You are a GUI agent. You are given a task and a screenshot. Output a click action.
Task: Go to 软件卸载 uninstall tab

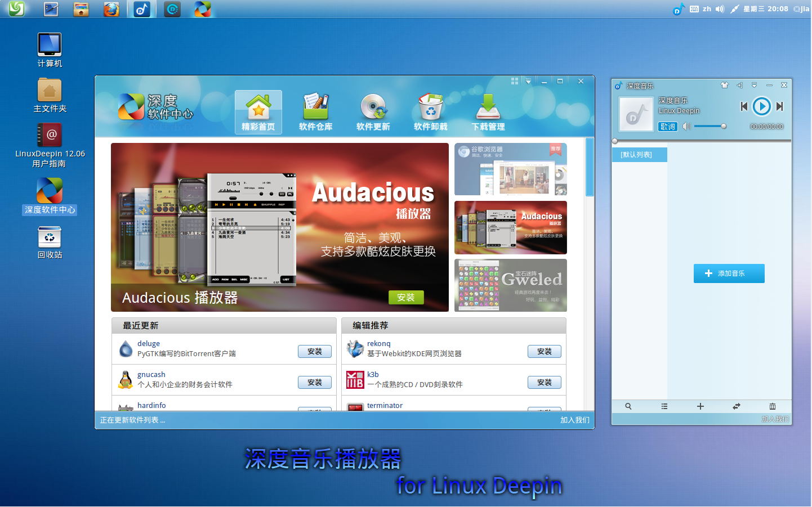431,112
